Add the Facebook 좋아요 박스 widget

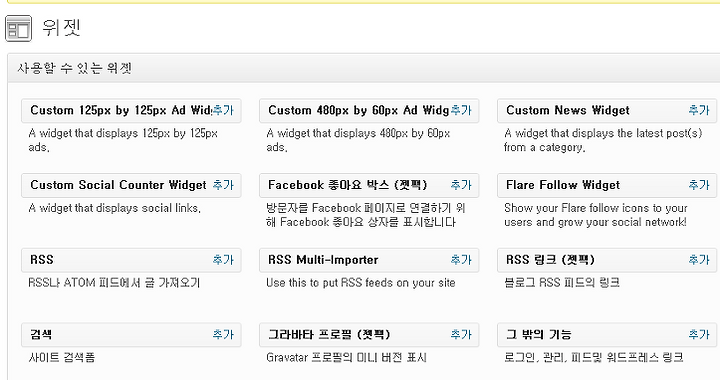pos(461,185)
